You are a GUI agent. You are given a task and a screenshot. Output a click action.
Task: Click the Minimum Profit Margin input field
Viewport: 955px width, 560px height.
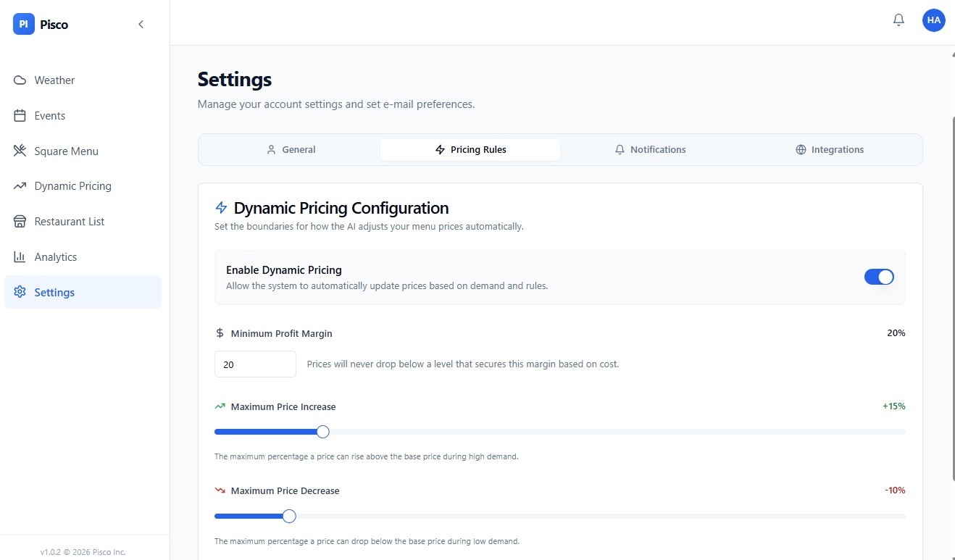pos(255,364)
